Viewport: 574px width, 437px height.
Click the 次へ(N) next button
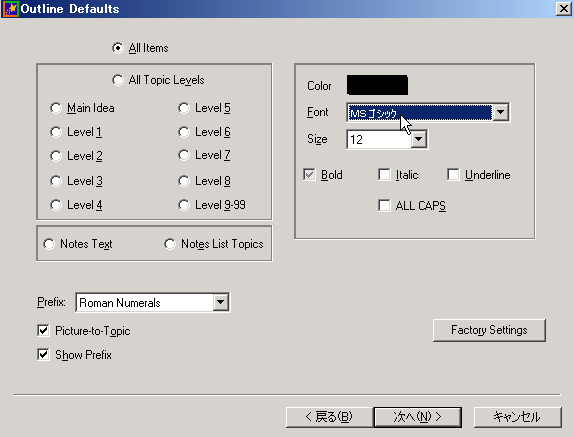tap(417, 417)
